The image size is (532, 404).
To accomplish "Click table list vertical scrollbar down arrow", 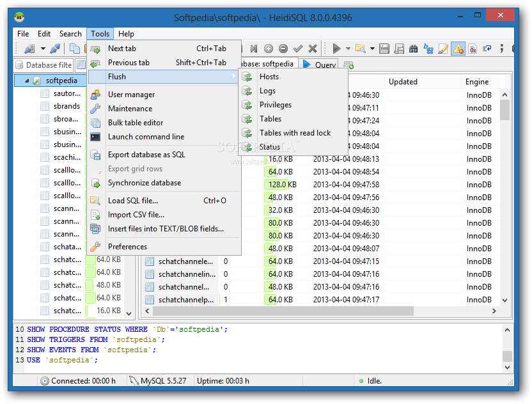I will [x=505, y=300].
